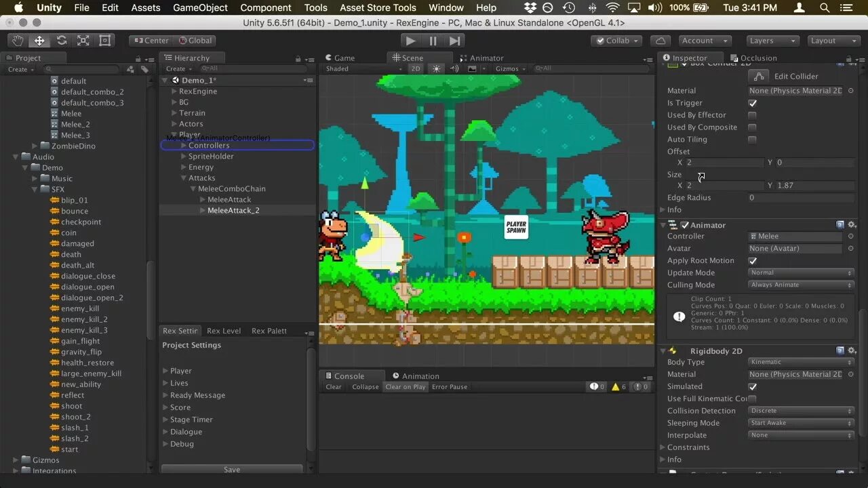Image resolution: width=868 pixels, height=488 pixels.
Task: Open the cloud services icon button
Action: coord(660,41)
